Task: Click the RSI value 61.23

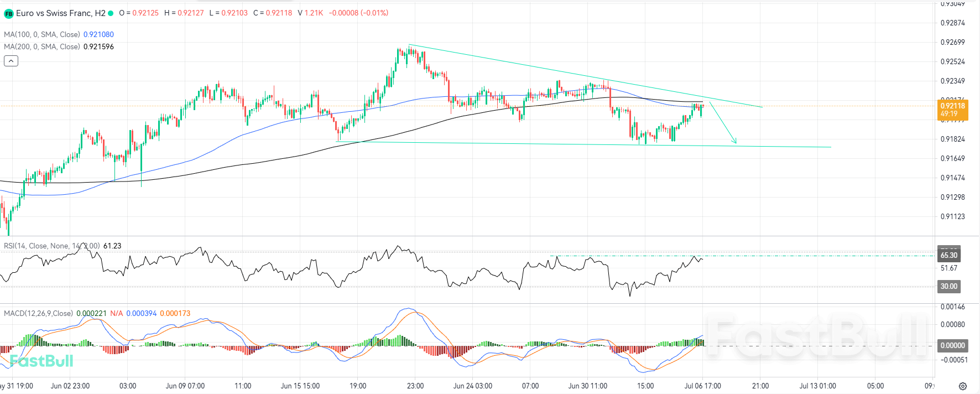Action: pyautogui.click(x=112, y=246)
